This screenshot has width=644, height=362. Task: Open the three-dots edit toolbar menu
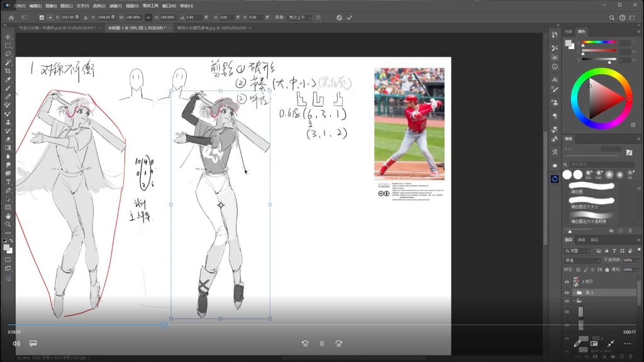click(8, 233)
